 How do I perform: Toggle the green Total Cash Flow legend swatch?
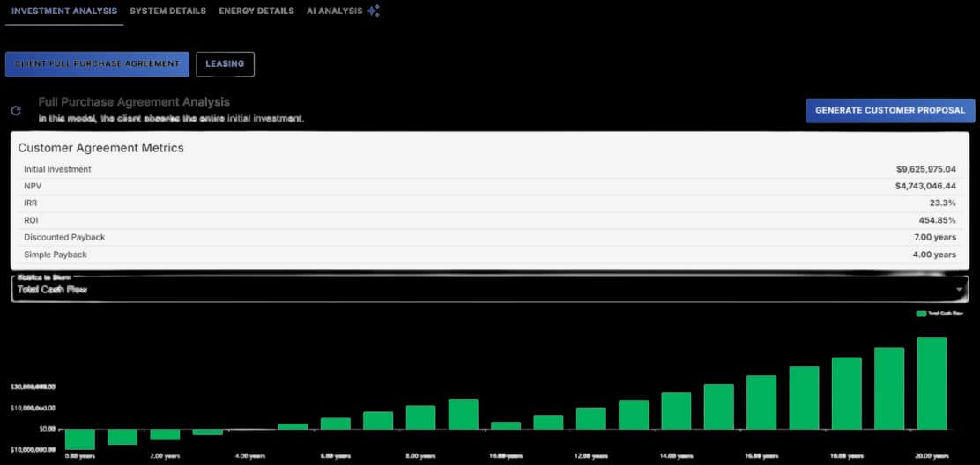click(x=921, y=314)
